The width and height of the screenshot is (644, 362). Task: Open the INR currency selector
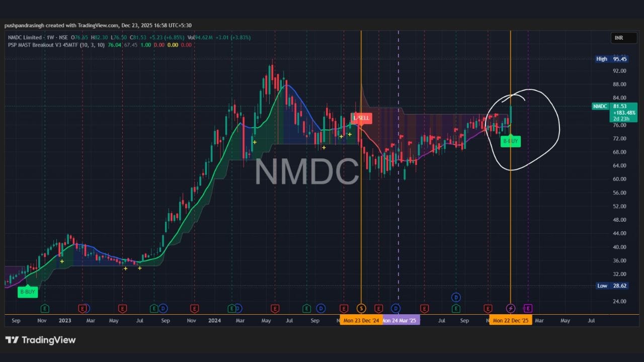coord(623,37)
